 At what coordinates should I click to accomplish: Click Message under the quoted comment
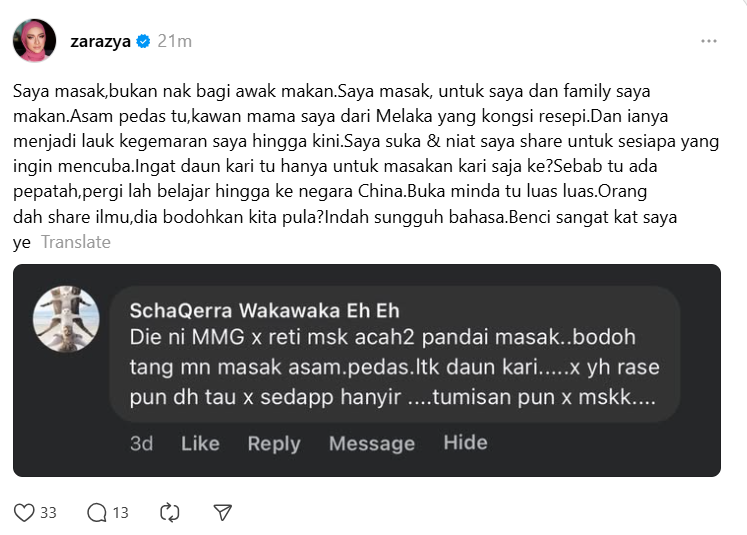(x=372, y=444)
